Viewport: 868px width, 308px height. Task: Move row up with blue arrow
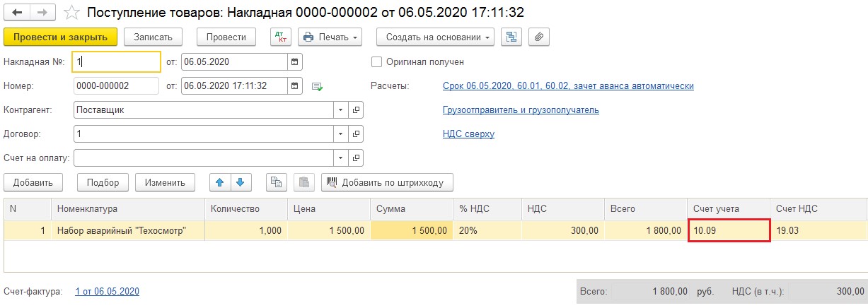coord(220,182)
